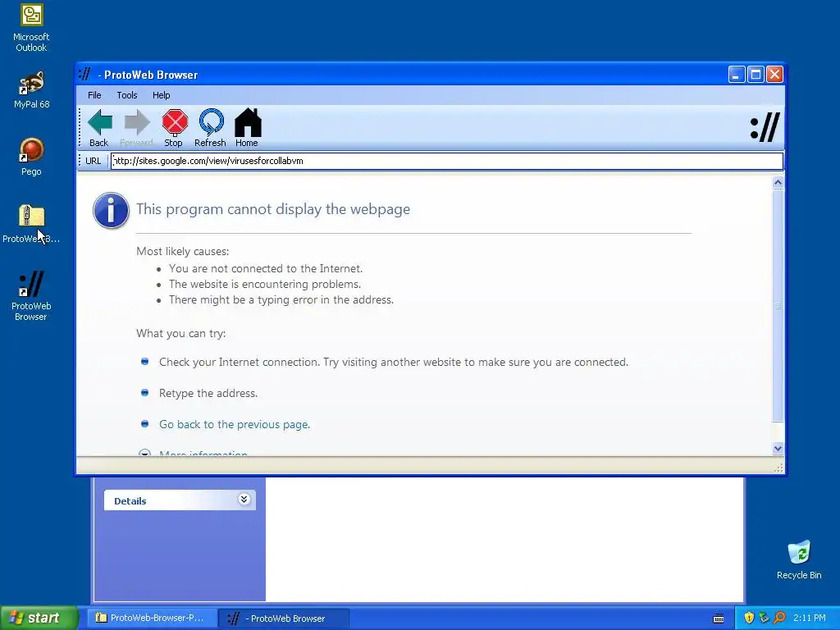Click the blue information icon on the error page
Screen dimensions: 840x630
pos(111,211)
